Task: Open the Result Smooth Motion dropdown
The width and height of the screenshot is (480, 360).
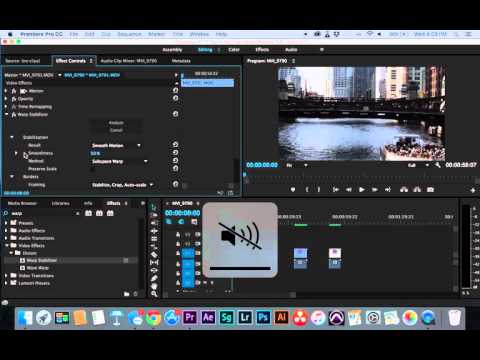Action: coord(116,145)
